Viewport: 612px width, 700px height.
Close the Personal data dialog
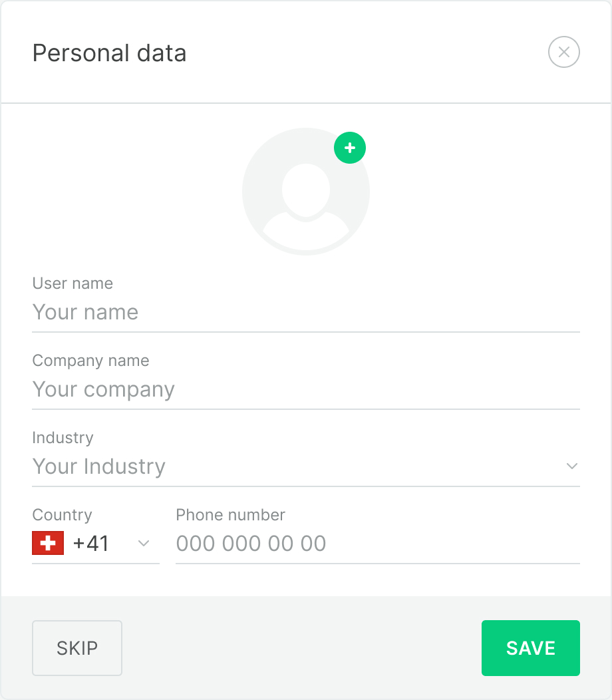[x=564, y=53]
